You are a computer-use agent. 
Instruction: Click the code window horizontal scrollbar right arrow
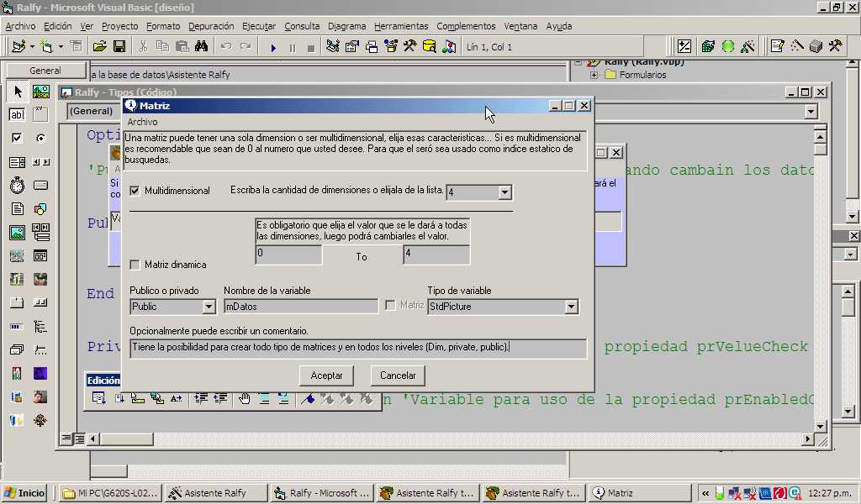(x=807, y=438)
